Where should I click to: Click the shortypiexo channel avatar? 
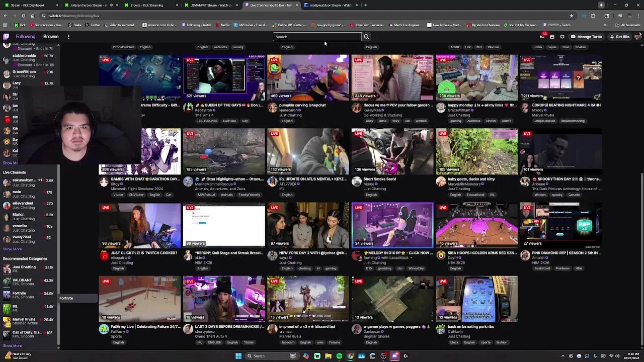pos(188,329)
